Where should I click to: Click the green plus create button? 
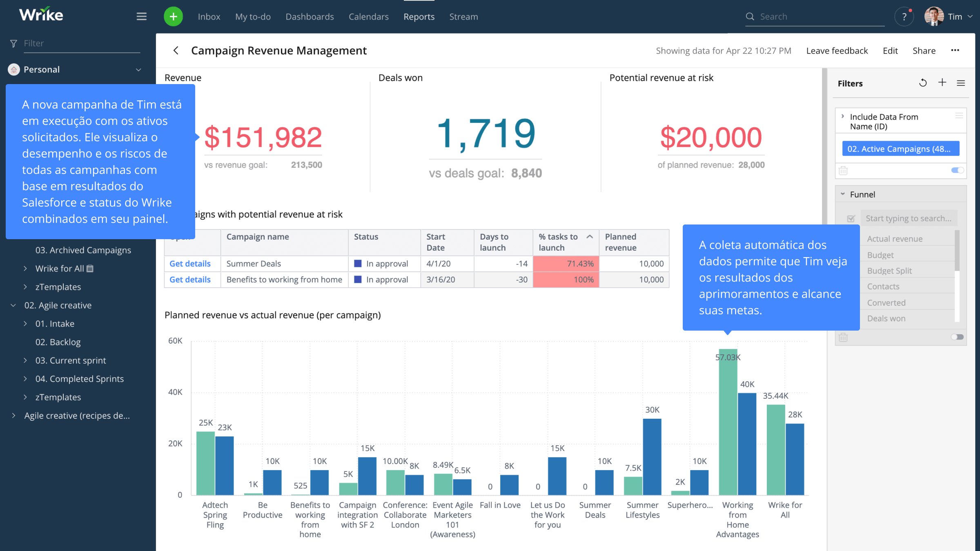coord(173,16)
